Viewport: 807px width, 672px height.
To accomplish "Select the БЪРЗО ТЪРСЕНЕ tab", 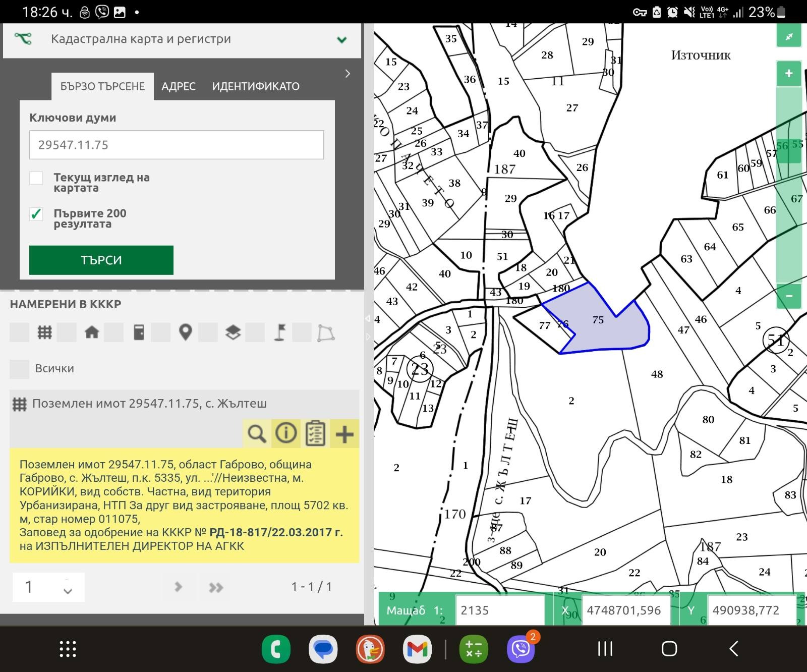I will click(102, 86).
